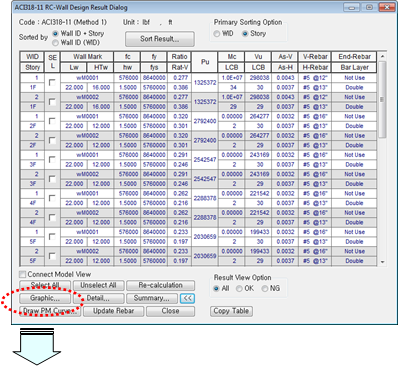Click the WID column header

(x=32, y=57)
